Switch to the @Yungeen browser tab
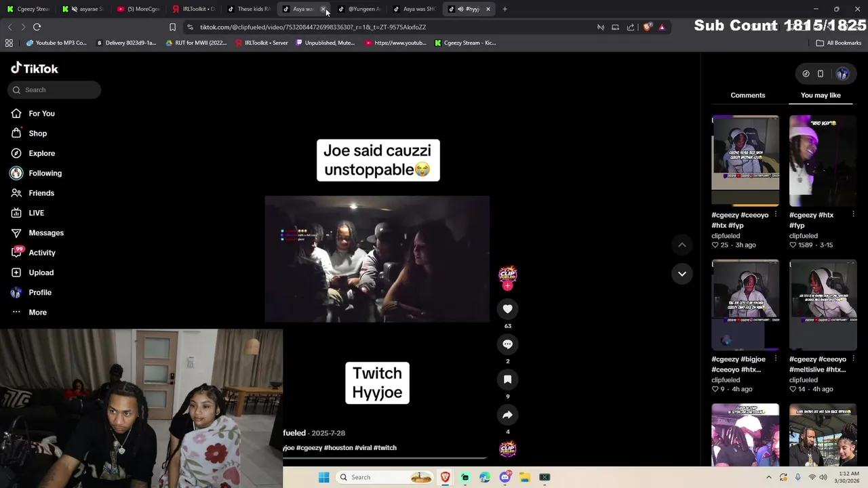868x488 pixels. pyautogui.click(x=359, y=9)
